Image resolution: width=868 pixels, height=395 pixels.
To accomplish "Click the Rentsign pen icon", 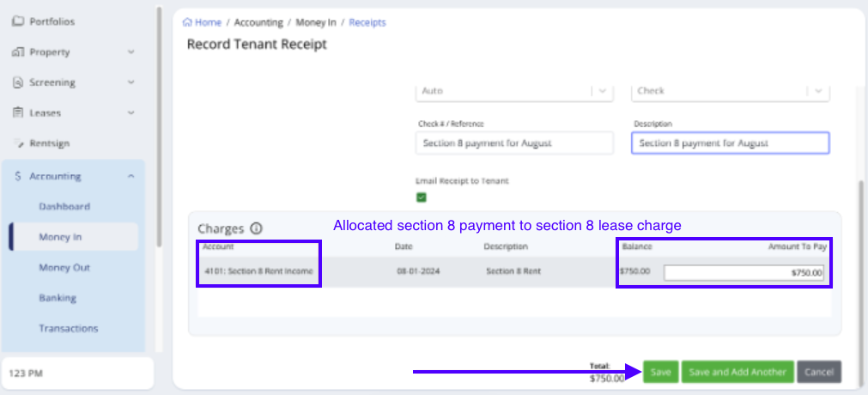I will pyautogui.click(x=17, y=143).
